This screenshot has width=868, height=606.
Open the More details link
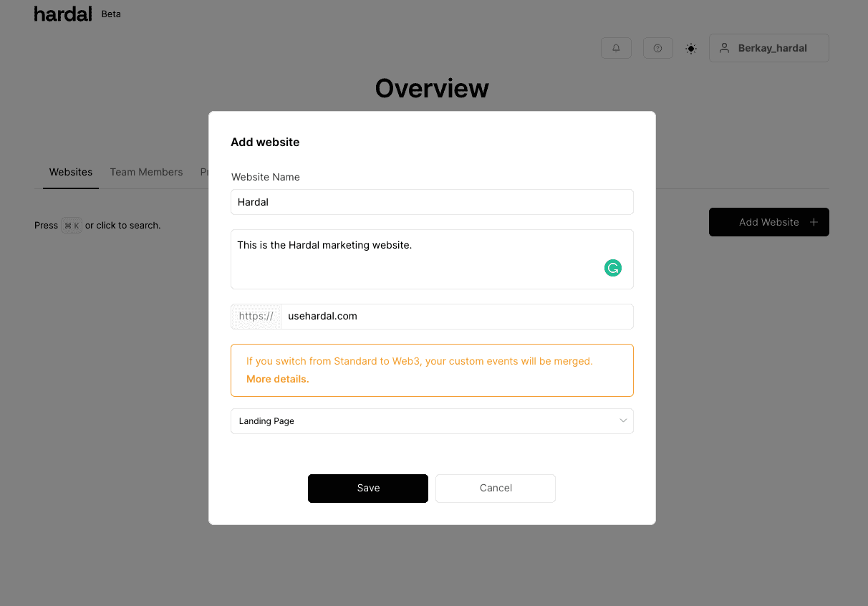point(278,379)
